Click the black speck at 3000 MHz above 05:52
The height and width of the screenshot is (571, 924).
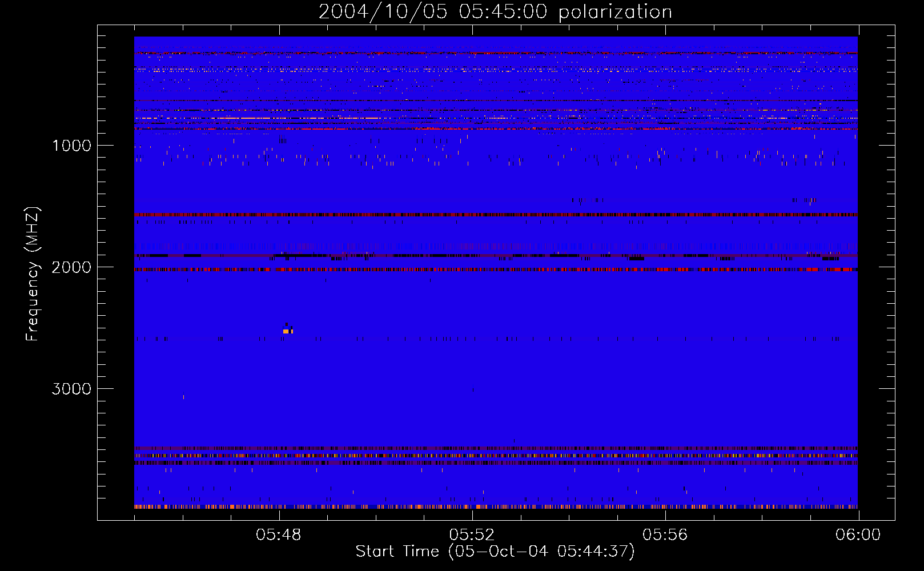click(473, 390)
